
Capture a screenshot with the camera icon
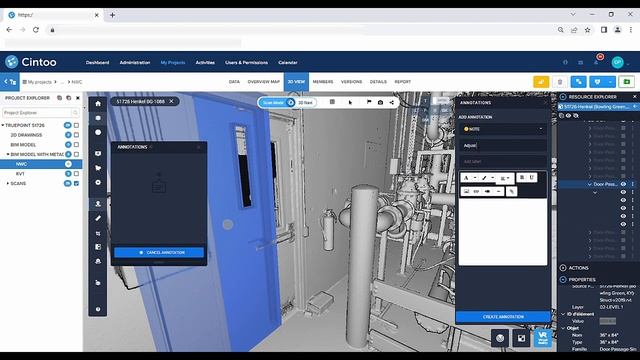point(380,102)
